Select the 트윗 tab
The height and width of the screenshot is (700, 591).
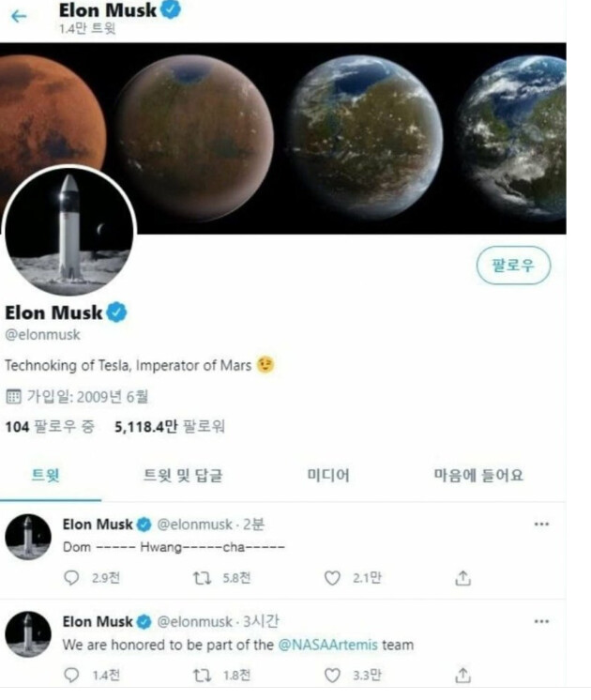pyautogui.click(x=46, y=476)
